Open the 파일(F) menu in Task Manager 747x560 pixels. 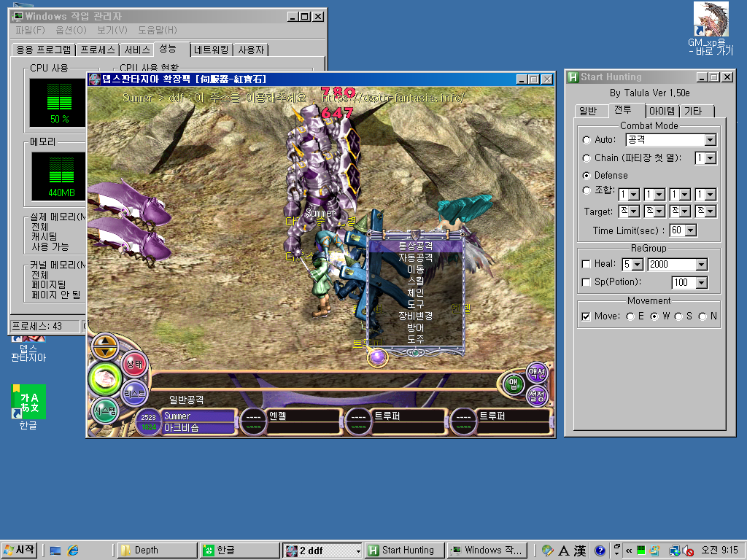[30, 31]
